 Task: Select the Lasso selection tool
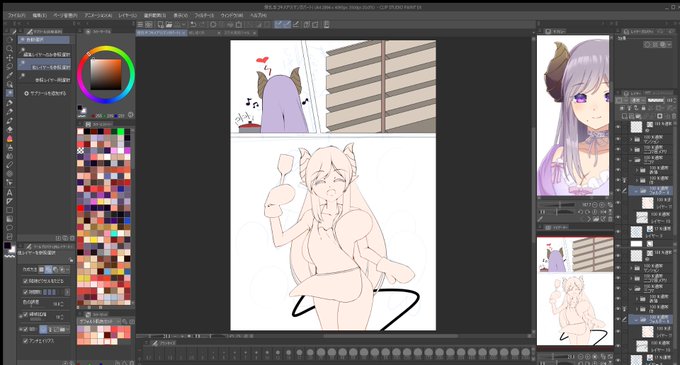[x=9, y=66]
